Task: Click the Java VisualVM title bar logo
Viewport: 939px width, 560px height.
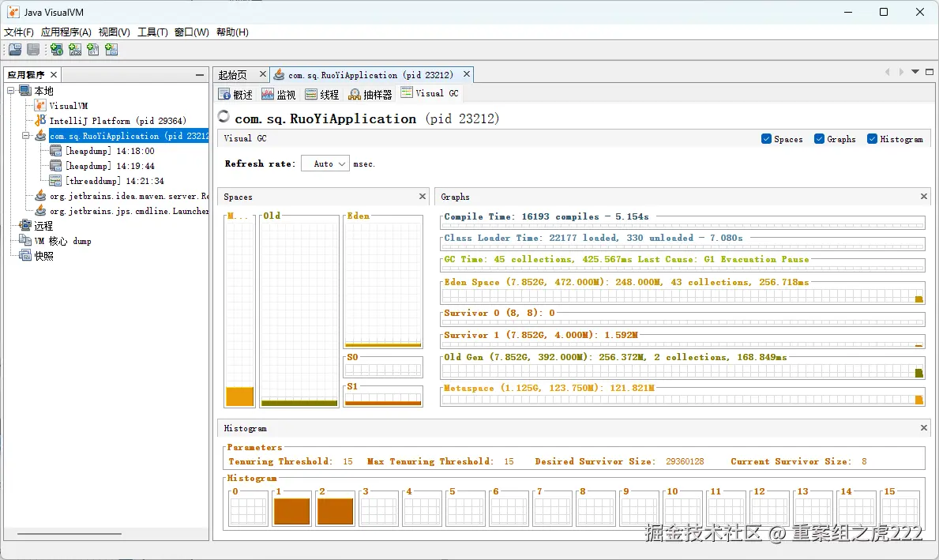Action: coord(13,12)
